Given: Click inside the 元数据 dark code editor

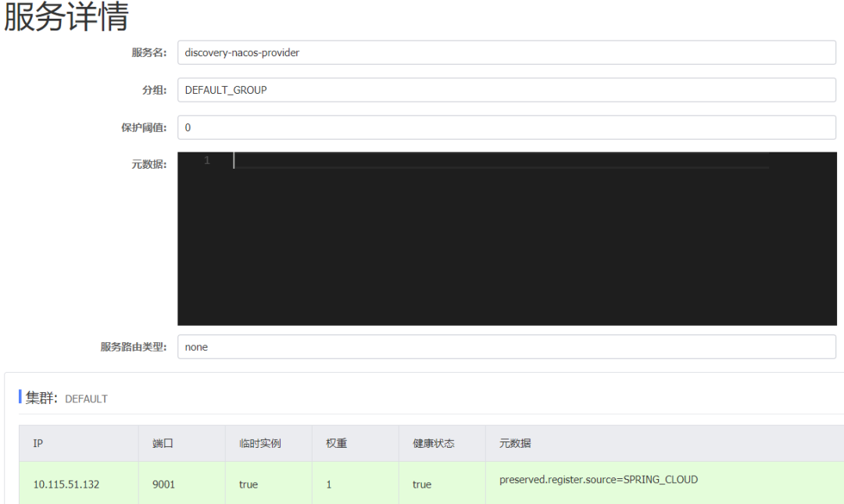Looking at the screenshot, I should [x=506, y=238].
